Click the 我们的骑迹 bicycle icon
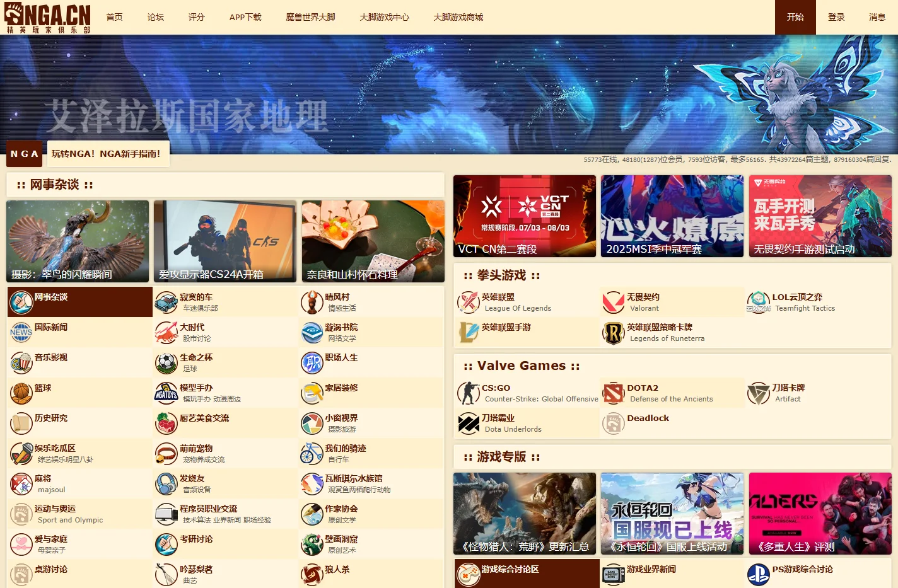The height and width of the screenshot is (588, 898). [x=312, y=453]
